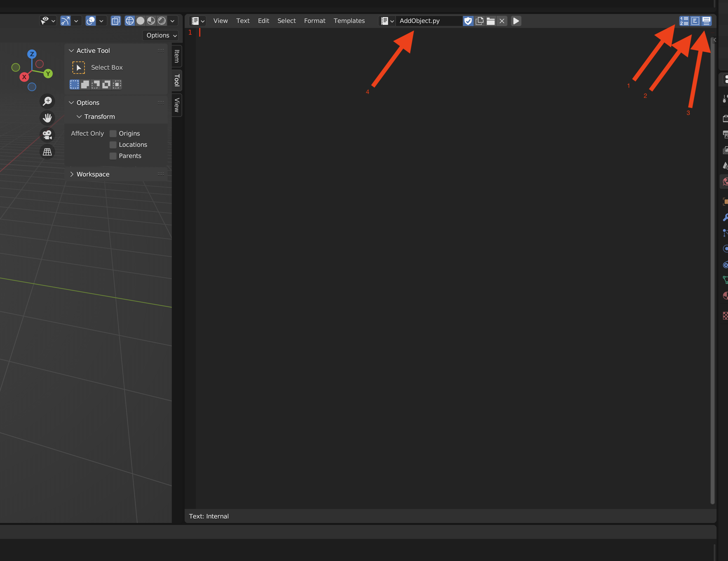The image size is (728, 561).
Task: Open the View menu in text editor
Action: [x=220, y=21]
